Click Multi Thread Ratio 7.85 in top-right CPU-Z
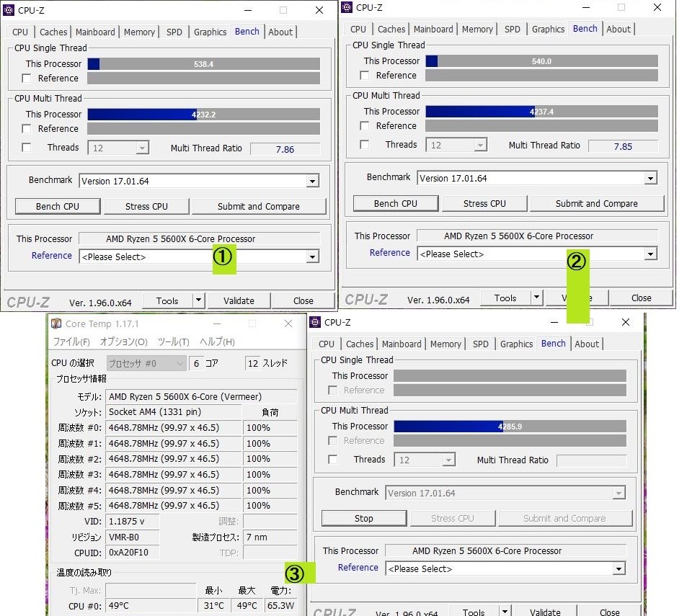687x616 pixels. coord(623,146)
